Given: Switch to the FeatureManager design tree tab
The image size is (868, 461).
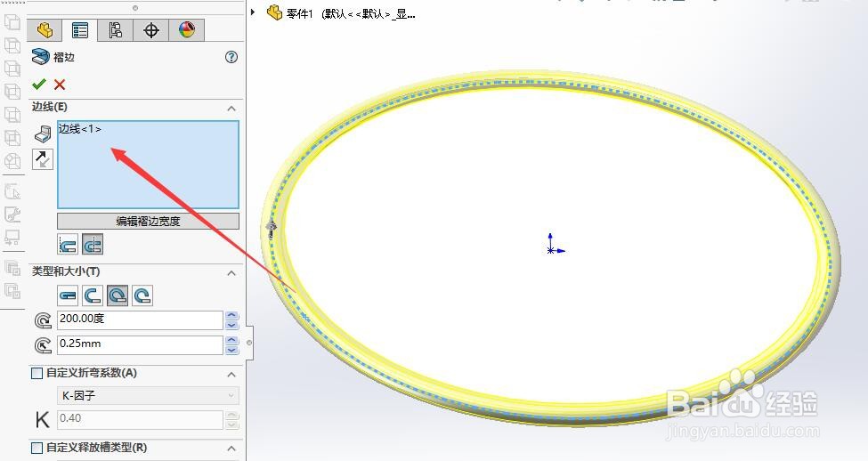Looking at the screenshot, I should pyautogui.click(x=45, y=30).
